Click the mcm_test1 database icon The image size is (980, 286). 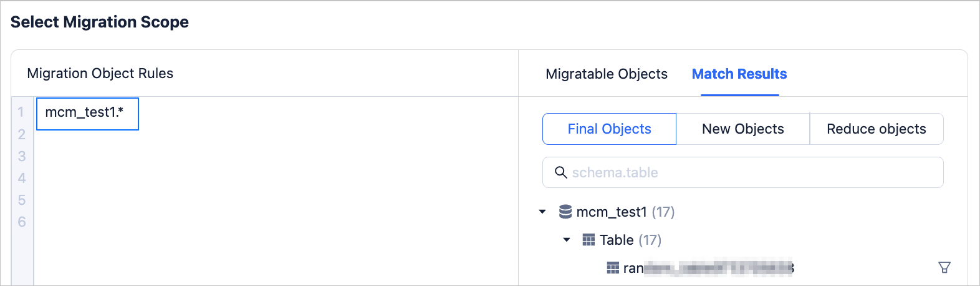pyautogui.click(x=565, y=212)
